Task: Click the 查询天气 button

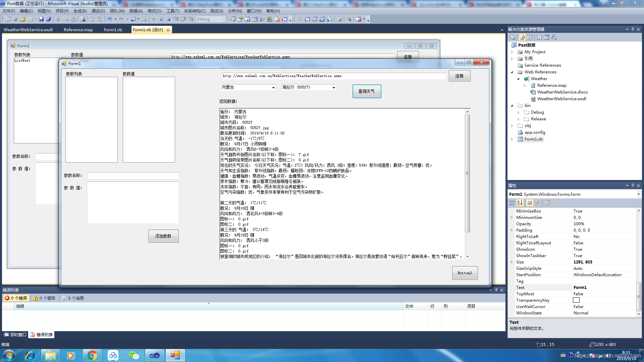Action: tap(366, 91)
